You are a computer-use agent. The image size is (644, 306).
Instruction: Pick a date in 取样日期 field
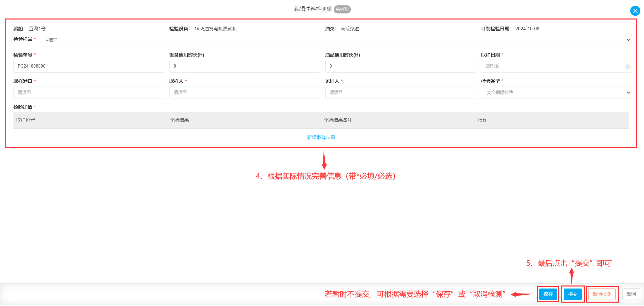(x=556, y=66)
